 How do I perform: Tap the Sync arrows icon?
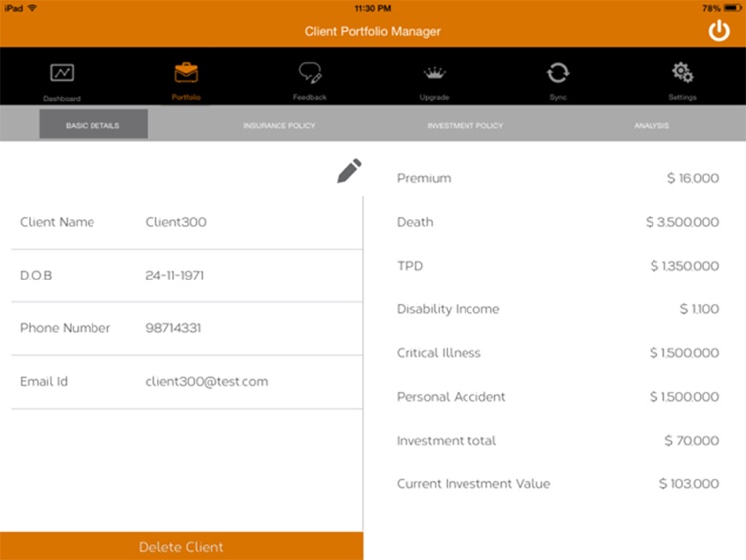(x=558, y=73)
